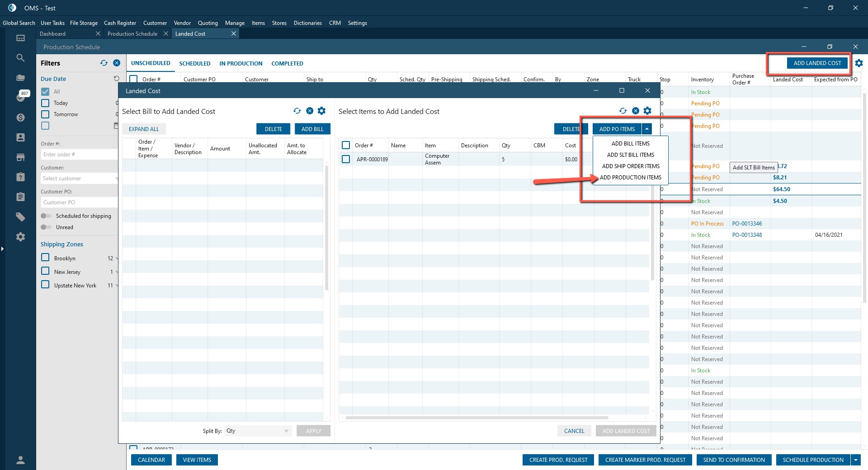This screenshot has width=868, height=470.
Task: Click in the Enter order # field
Action: 78,155
